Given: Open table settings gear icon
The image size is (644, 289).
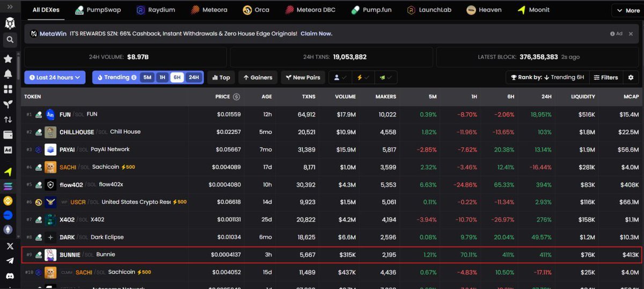Looking at the screenshot, I should coord(631,77).
